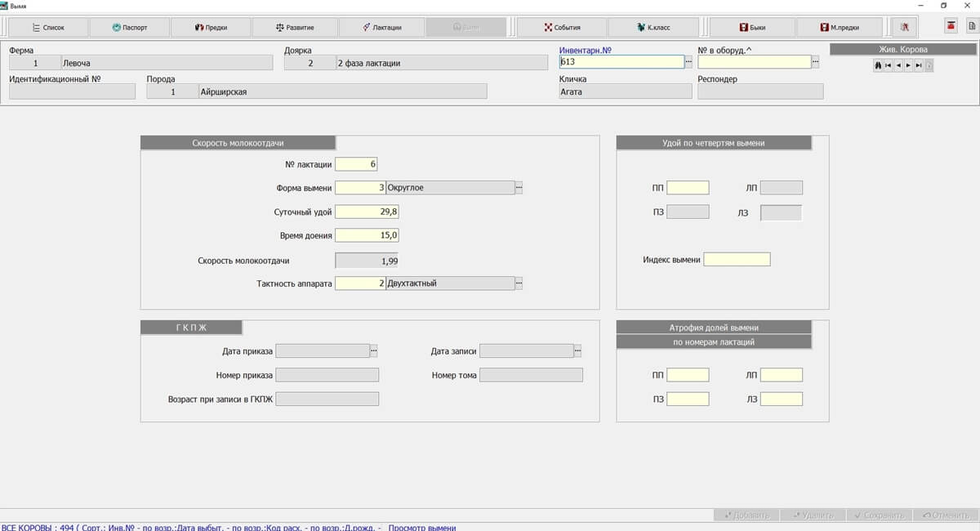Viewport: 980px width, 531px height.
Task: Jump to first record in navigator
Action: [x=889, y=65]
